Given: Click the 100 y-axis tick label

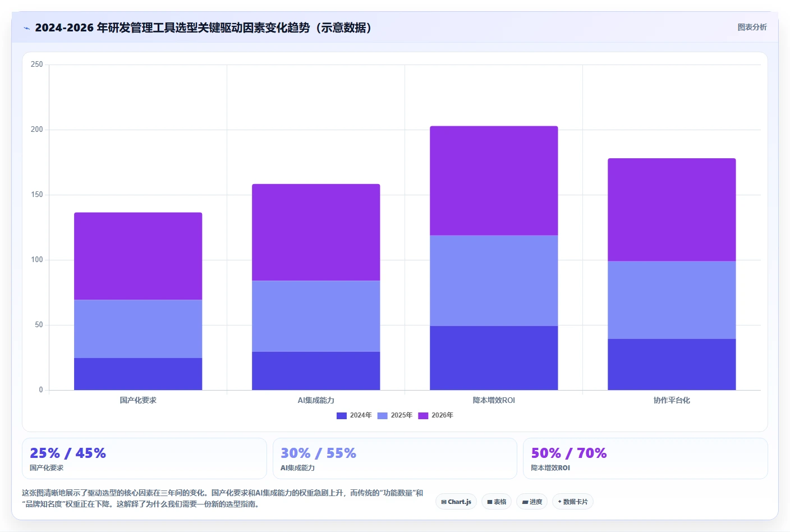Looking at the screenshot, I should 37,260.
